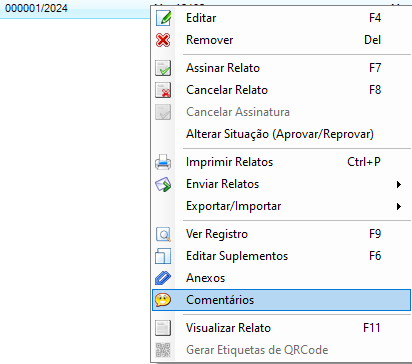Viewport: 412px width, 364px height.
Task: Expand the Enviar Relatos submenu arrow
Action: (398, 184)
